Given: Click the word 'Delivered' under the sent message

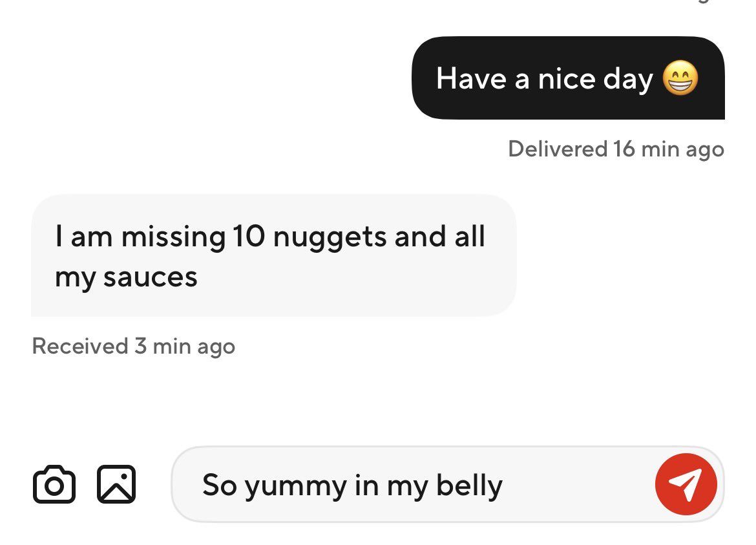Looking at the screenshot, I should click(558, 149).
